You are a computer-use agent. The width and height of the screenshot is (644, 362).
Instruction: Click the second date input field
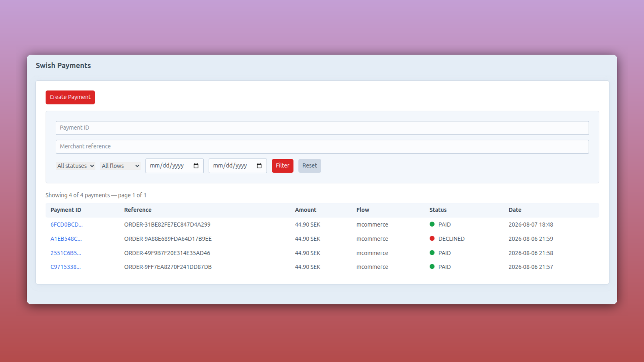coord(237,166)
